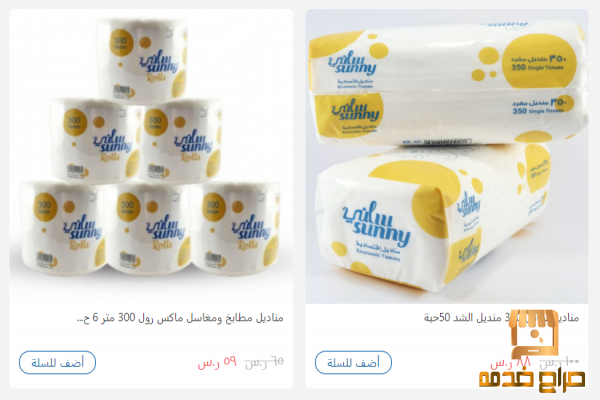Click the bottom-left roll in the pyramid
The width and height of the screenshot is (600, 400).
coord(61,228)
